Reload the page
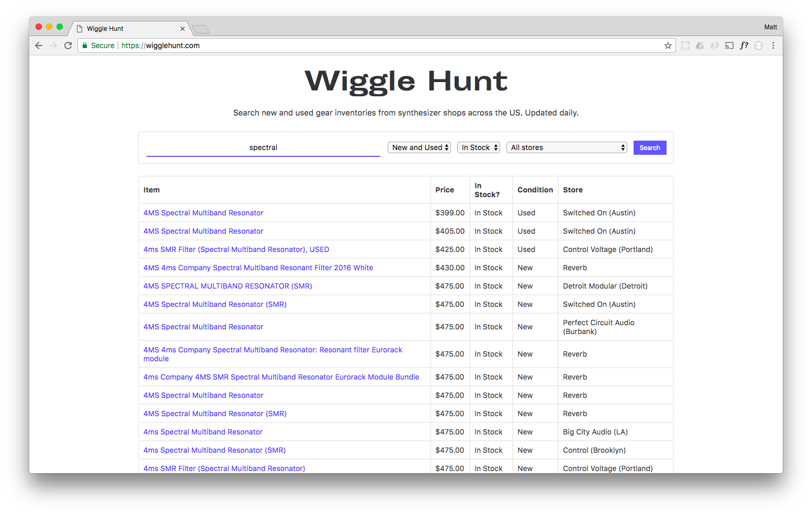 68,45
